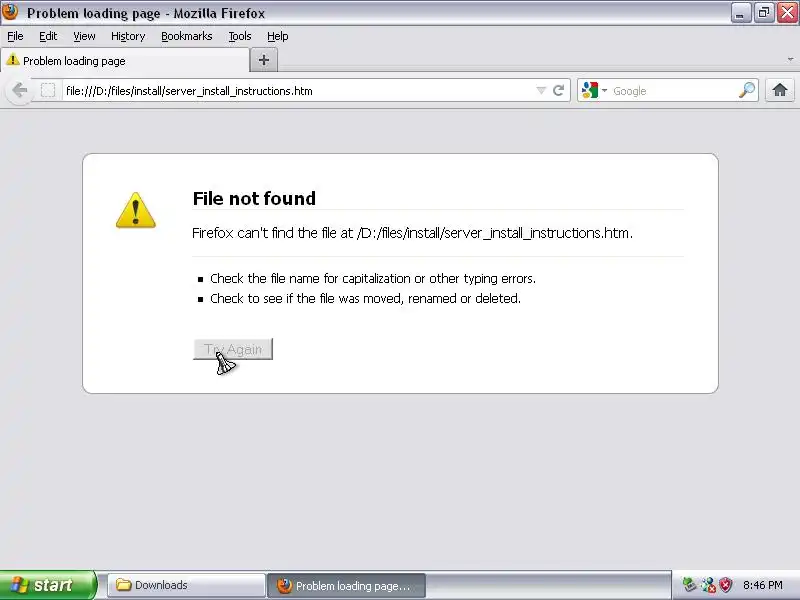Open the View menu

click(84, 36)
